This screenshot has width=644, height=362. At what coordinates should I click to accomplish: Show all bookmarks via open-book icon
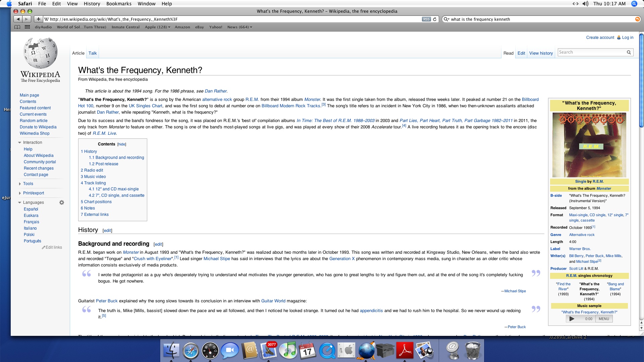point(17,27)
